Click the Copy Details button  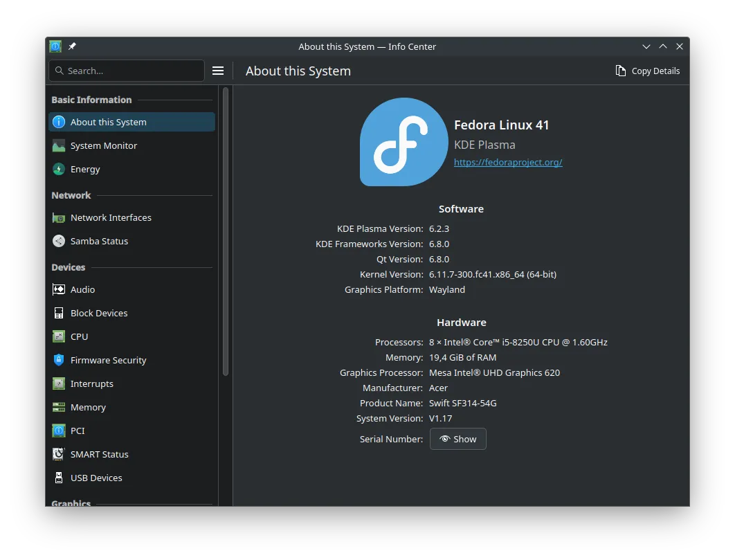pyautogui.click(x=648, y=71)
